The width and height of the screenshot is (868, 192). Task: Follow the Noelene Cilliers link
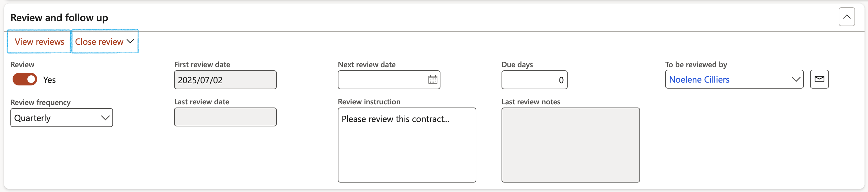(699, 80)
